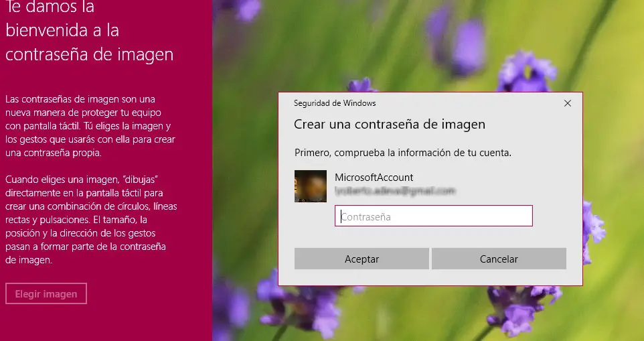Click the account profile picture thumbnail

coord(311,186)
